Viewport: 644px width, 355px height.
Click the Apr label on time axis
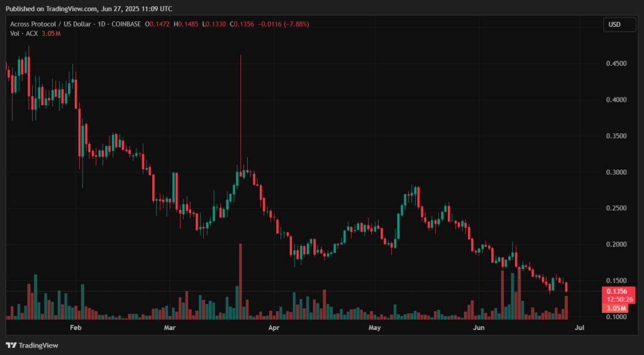point(274,328)
